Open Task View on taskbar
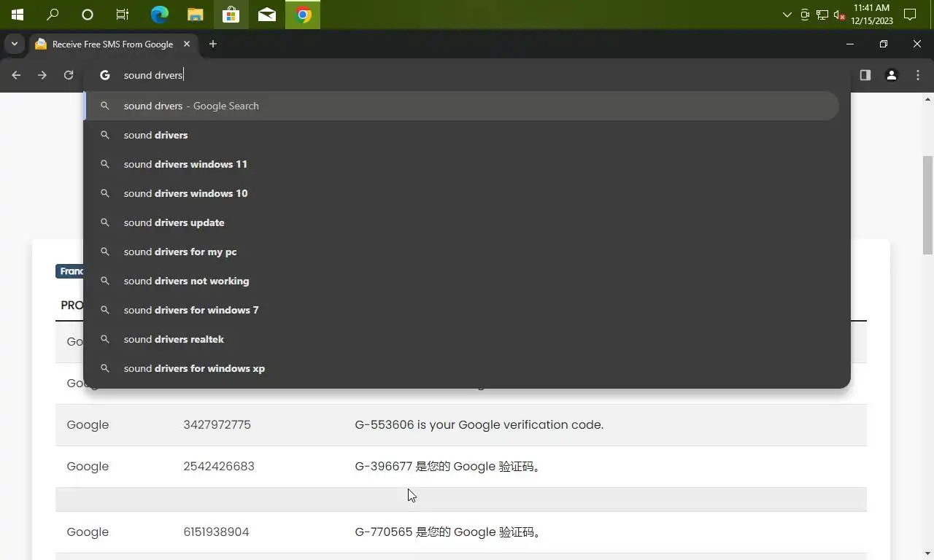 pyautogui.click(x=123, y=15)
